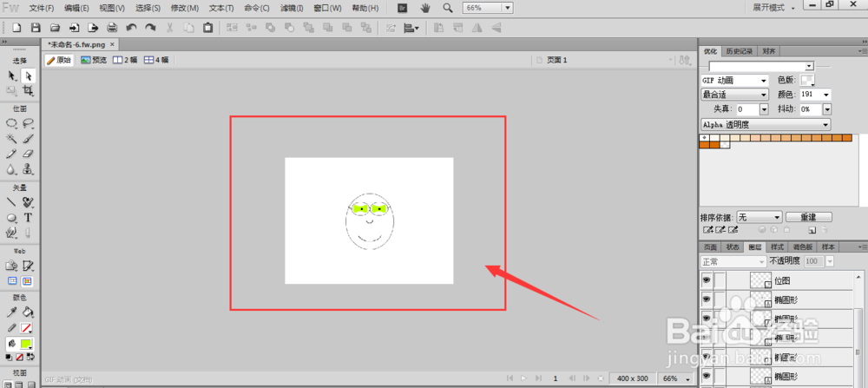
Task: Click the green fill color swatch
Action: click(27, 343)
